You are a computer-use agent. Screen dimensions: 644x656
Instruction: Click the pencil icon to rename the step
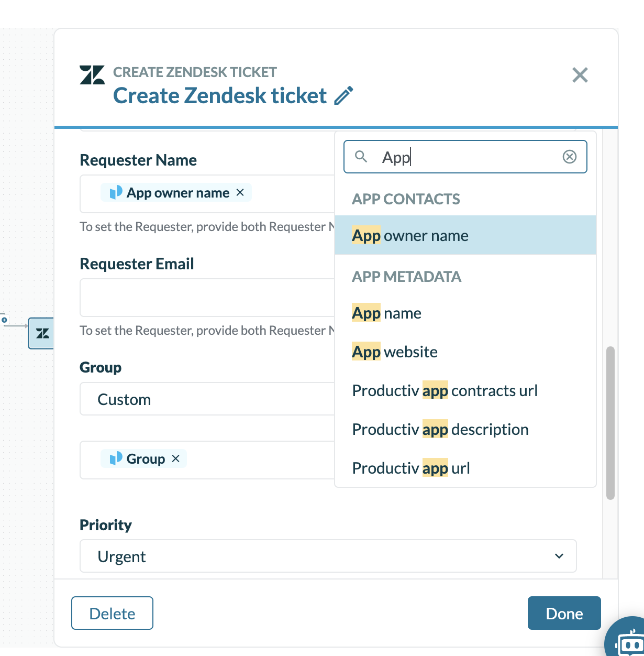click(343, 96)
